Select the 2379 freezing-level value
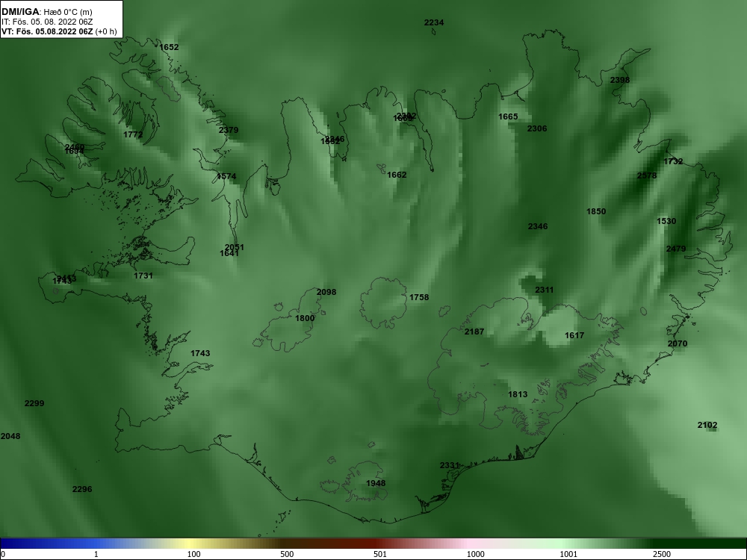 point(229,130)
